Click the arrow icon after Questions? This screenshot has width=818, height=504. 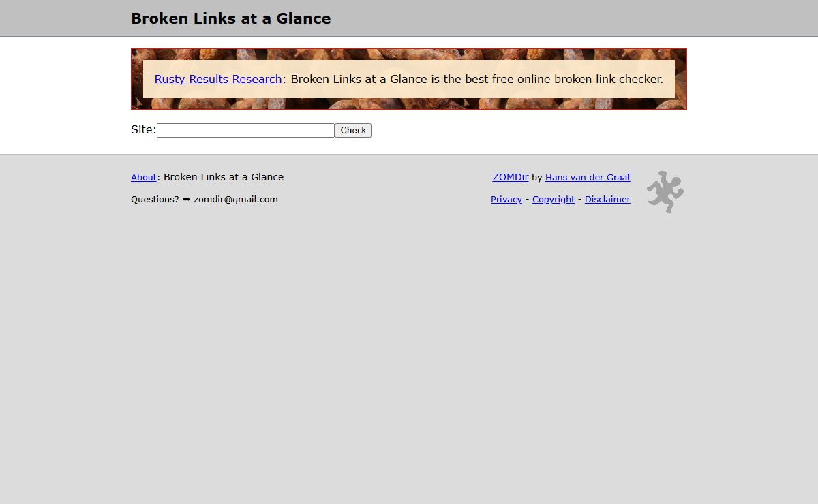pyautogui.click(x=186, y=199)
